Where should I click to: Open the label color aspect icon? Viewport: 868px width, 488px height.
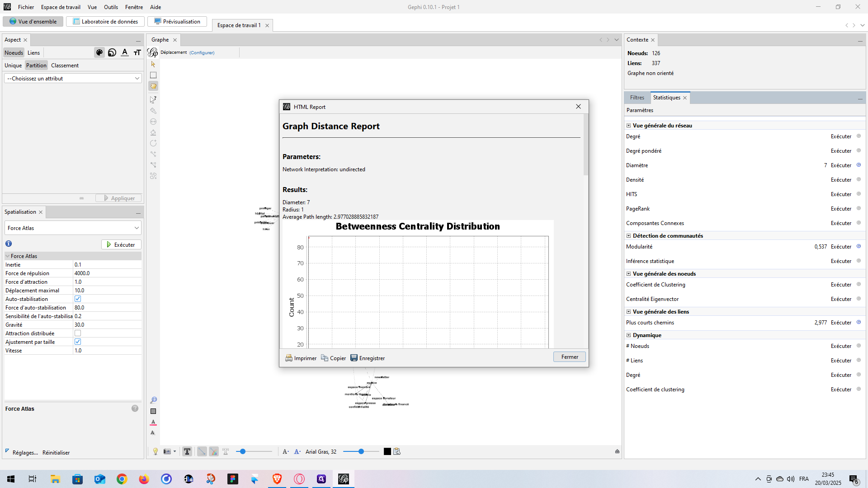click(x=125, y=52)
